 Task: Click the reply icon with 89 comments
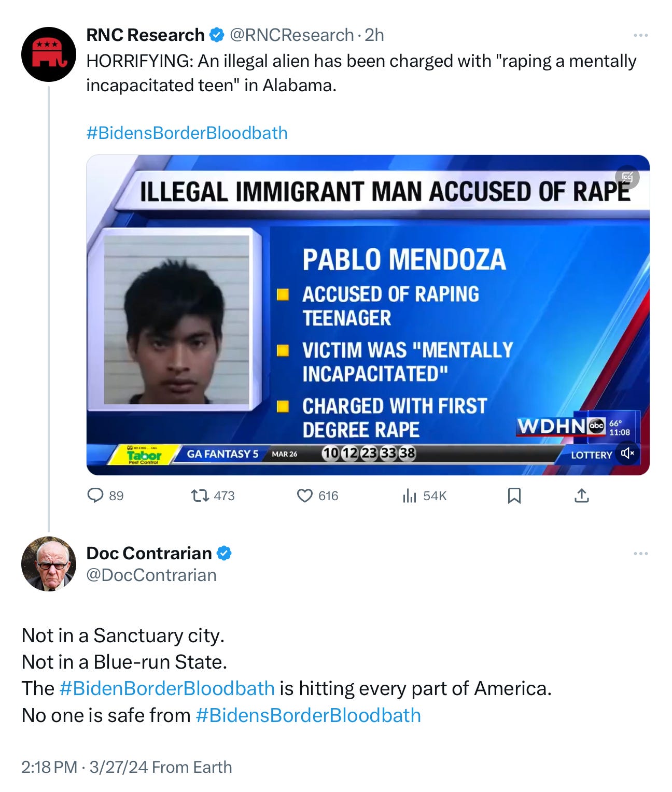95,496
